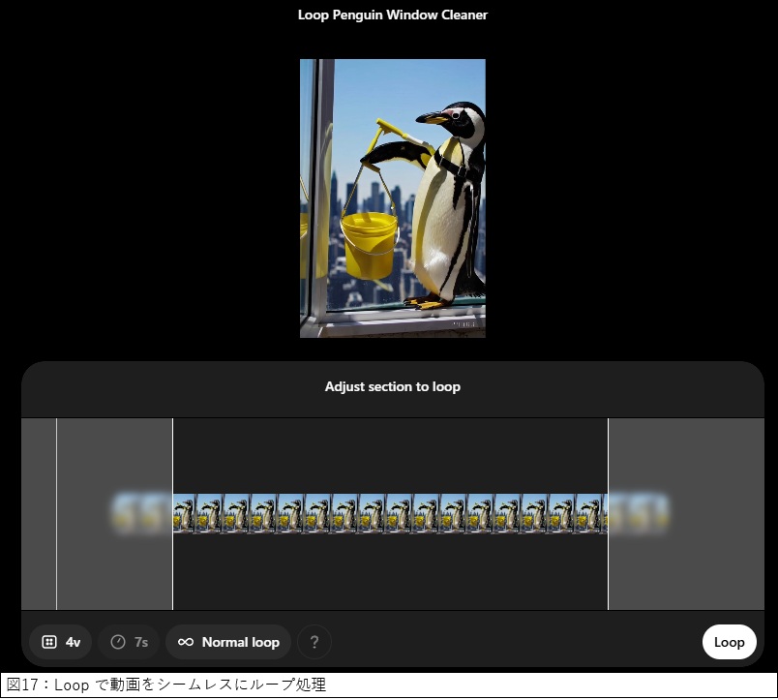Select the left trim handle of the loop section
The width and height of the screenshot is (778, 700).
coord(172,513)
